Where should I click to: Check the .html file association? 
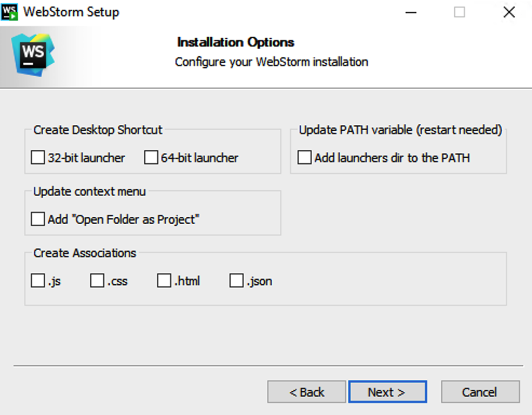pyautogui.click(x=164, y=280)
